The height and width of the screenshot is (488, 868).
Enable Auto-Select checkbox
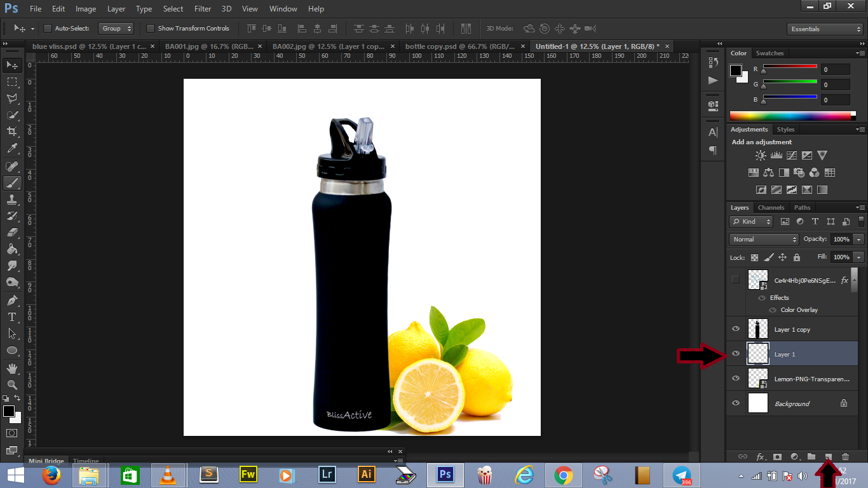pyautogui.click(x=48, y=28)
